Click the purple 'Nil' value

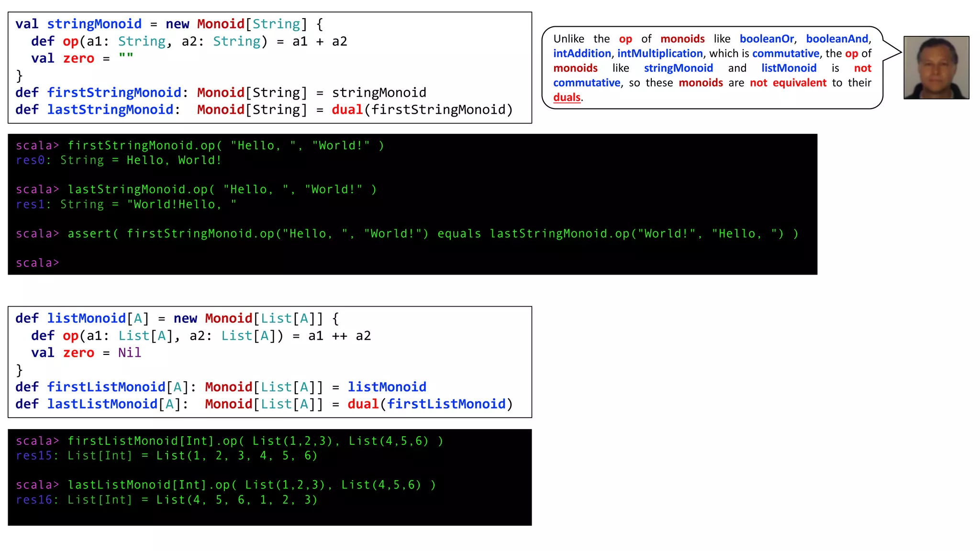click(x=130, y=353)
